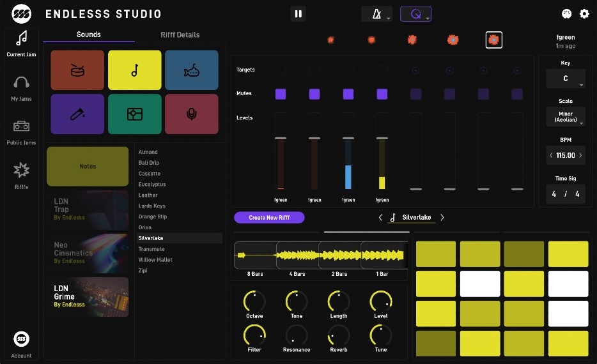Toggle mute on first fgreen channel
The height and width of the screenshot is (364, 597).
[x=281, y=94]
